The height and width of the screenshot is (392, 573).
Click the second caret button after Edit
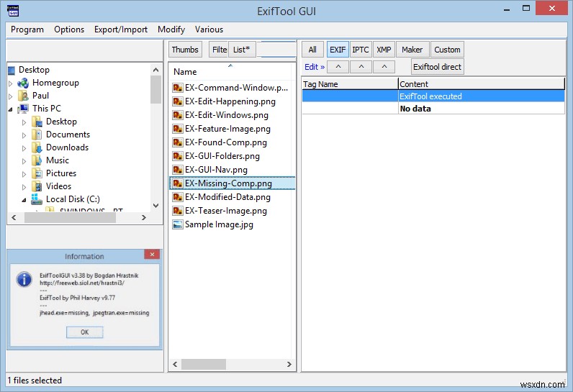(361, 67)
